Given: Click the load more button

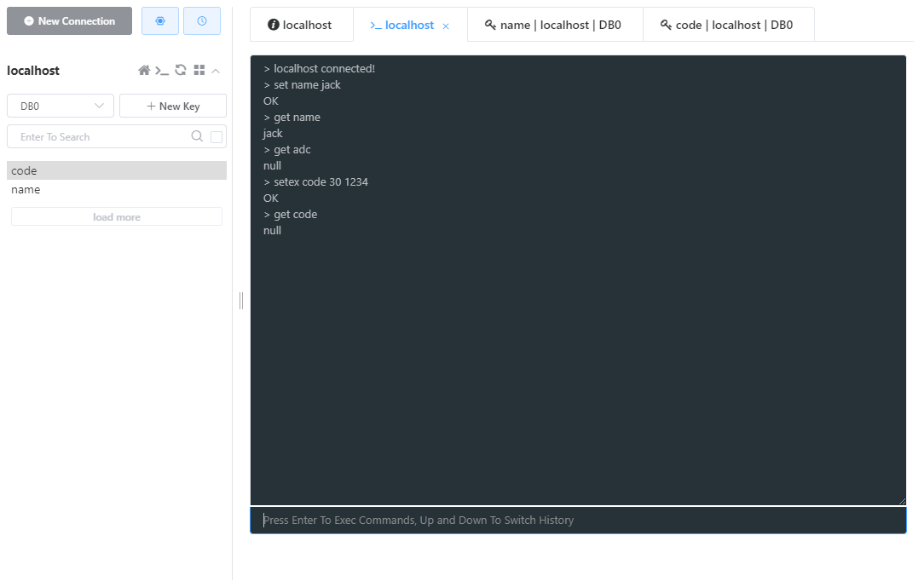Looking at the screenshot, I should [117, 216].
